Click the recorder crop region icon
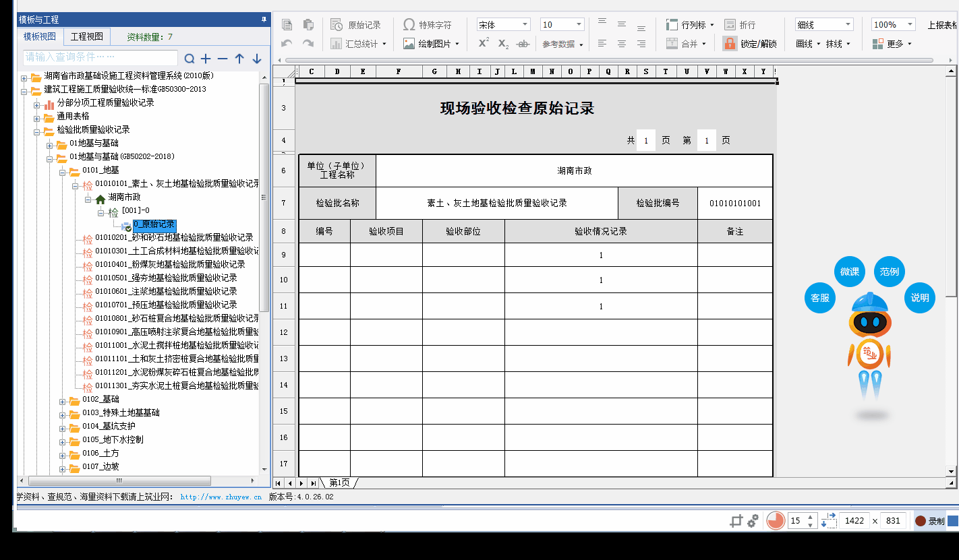 point(736,521)
